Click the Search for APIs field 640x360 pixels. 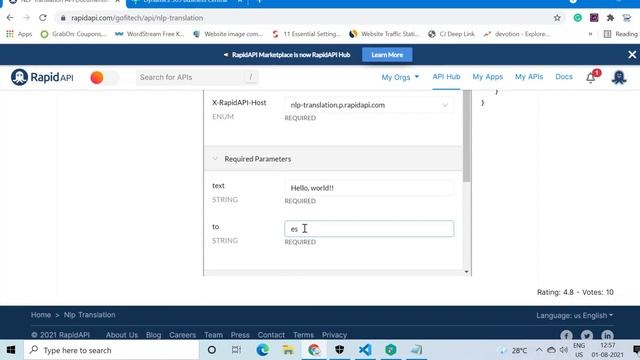coord(197,77)
